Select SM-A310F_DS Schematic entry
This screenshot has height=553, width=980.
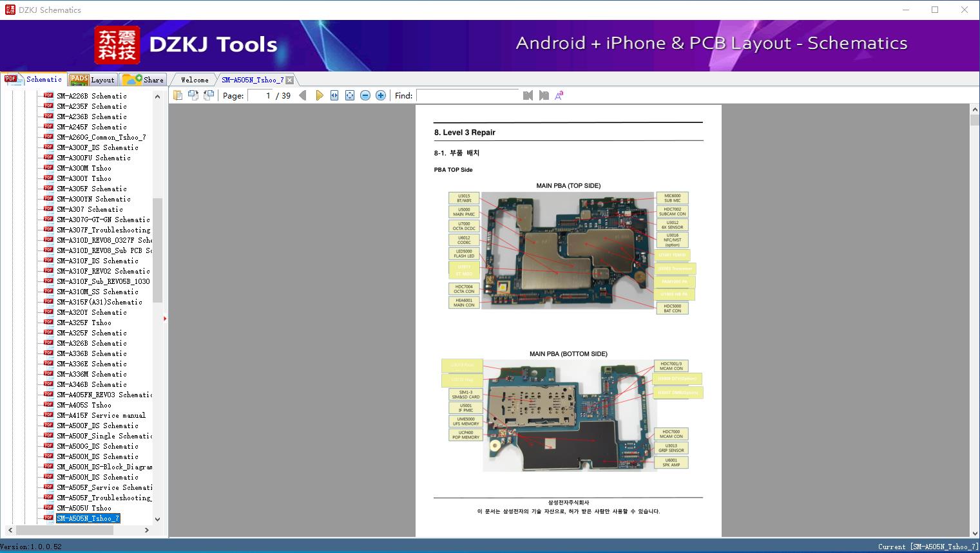(x=97, y=261)
